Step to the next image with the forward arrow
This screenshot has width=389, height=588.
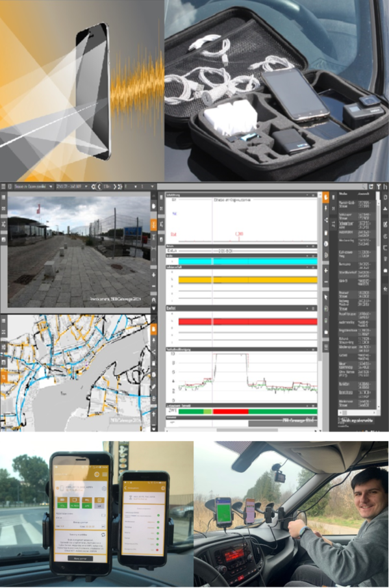116,186
